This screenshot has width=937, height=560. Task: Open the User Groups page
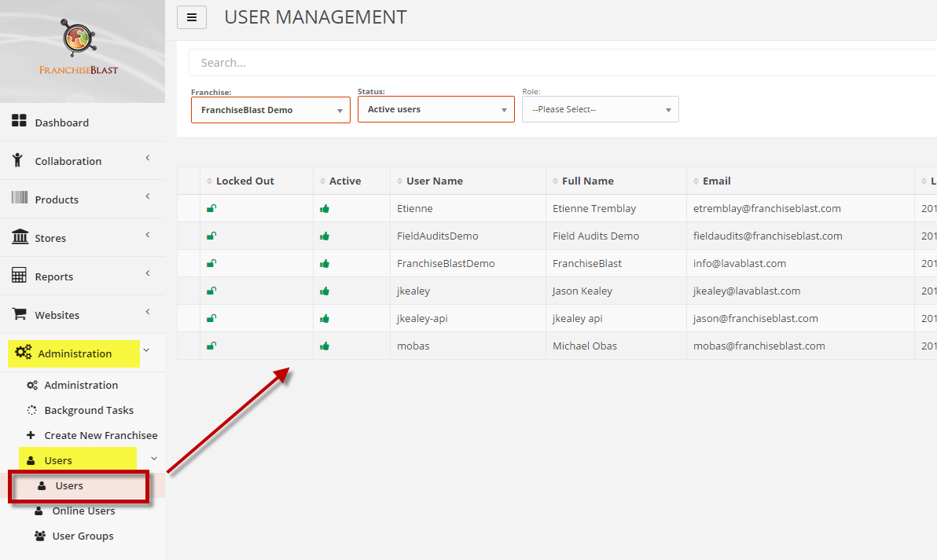tap(83, 536)
